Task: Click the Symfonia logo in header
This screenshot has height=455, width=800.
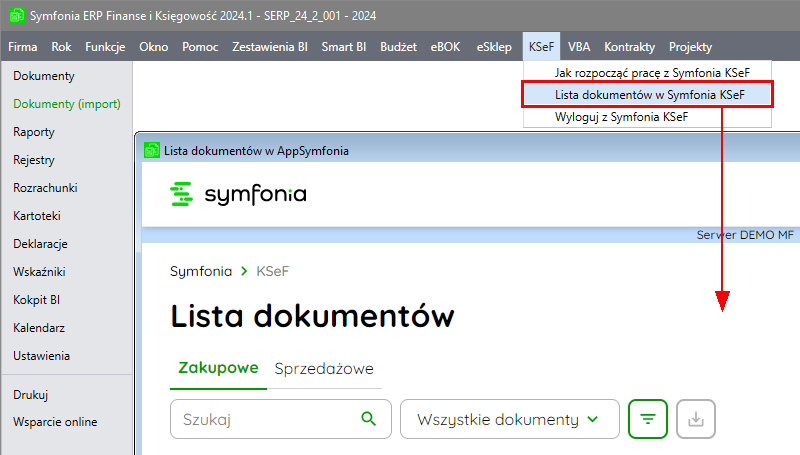Action: click(239, 194)
